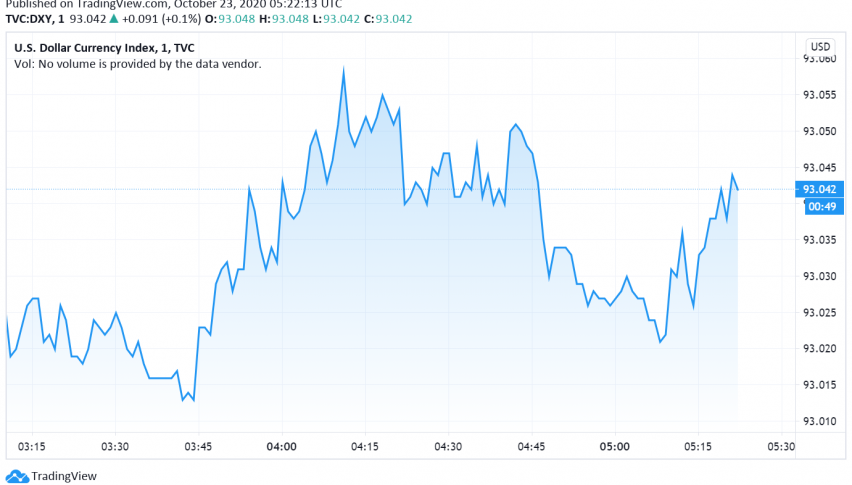Click the 93.050 price axis label
The width and height of the screenshot is (852, 485).
coord(819,131)
